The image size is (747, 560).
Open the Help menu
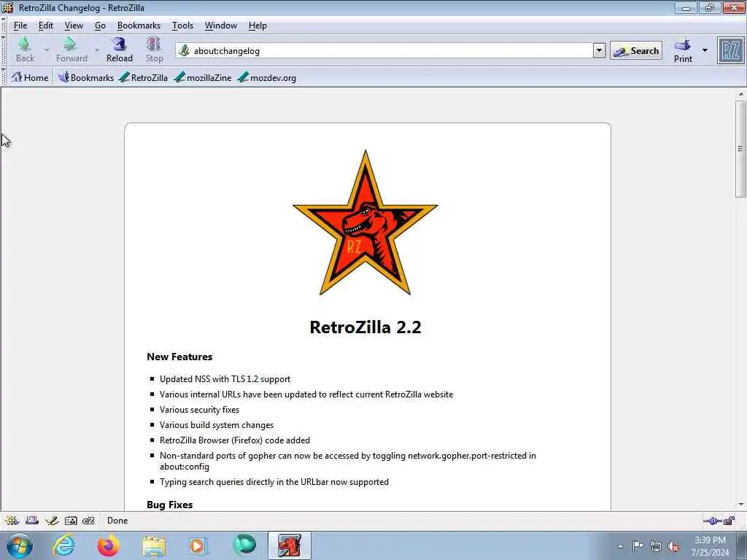258,26
